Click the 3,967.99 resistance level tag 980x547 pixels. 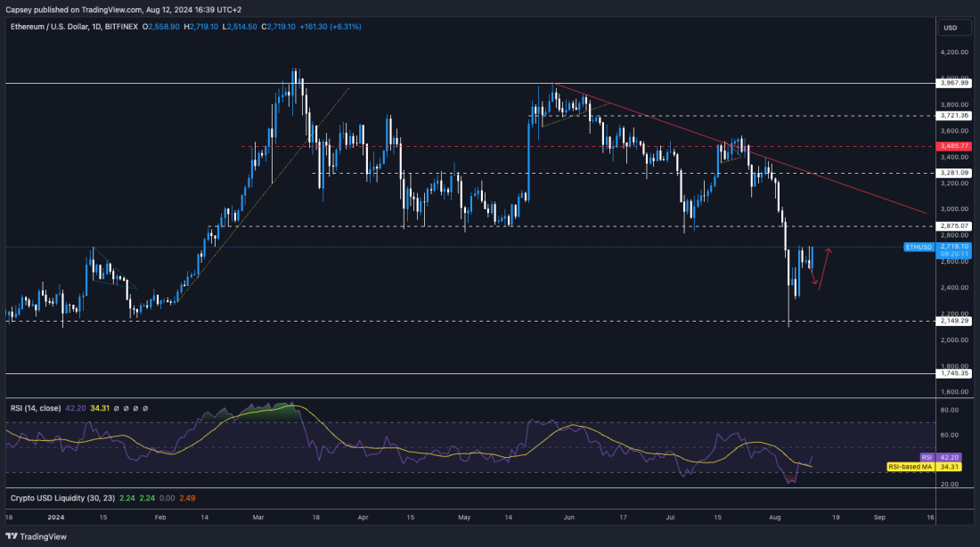point(952,82)
